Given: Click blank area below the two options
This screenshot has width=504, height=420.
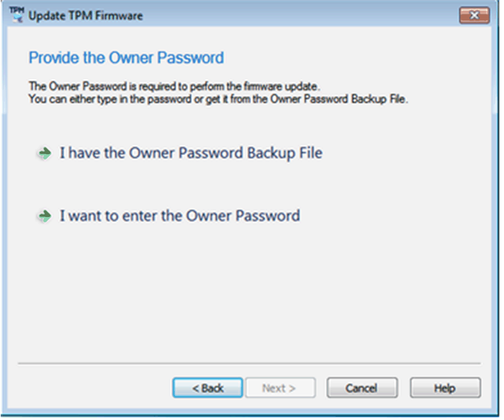Looking at the screenshot, I should (249, 290).
